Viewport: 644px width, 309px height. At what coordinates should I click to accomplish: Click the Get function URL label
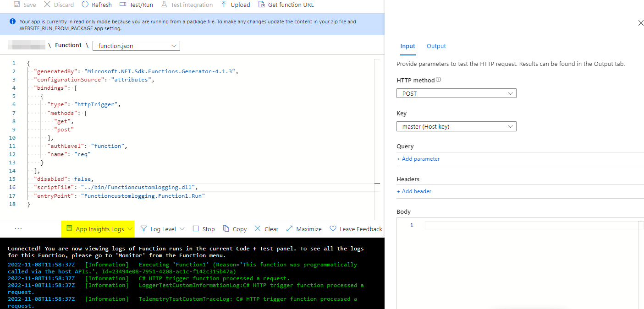click(x=291, y=5)
